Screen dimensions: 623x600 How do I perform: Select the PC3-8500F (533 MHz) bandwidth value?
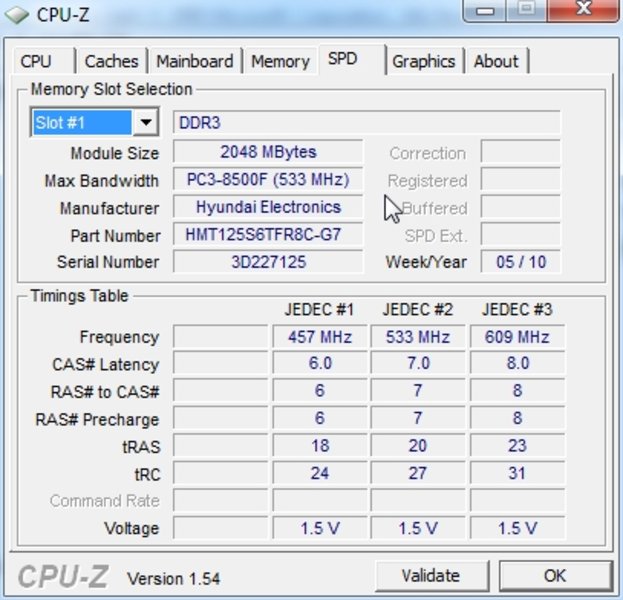click(x=268, y=180)
